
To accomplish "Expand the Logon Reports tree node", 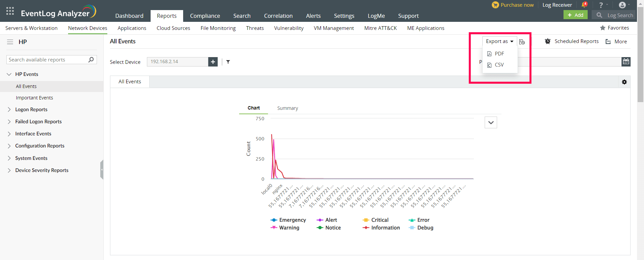I will [x=9, y=110].
